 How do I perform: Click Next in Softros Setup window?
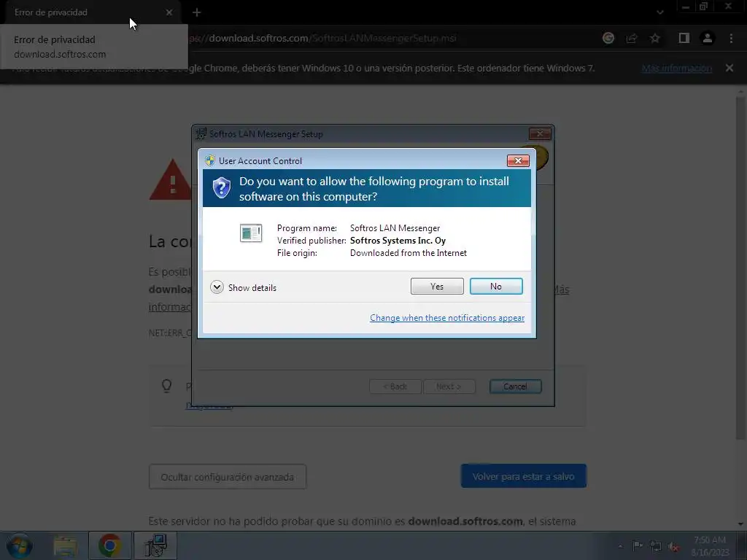(449, 386)
